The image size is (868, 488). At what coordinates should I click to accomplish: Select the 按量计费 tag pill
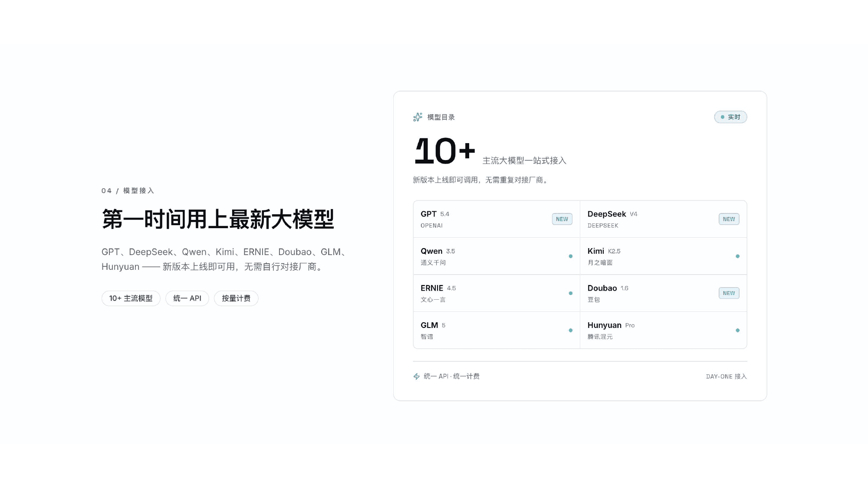coord(236,298)
